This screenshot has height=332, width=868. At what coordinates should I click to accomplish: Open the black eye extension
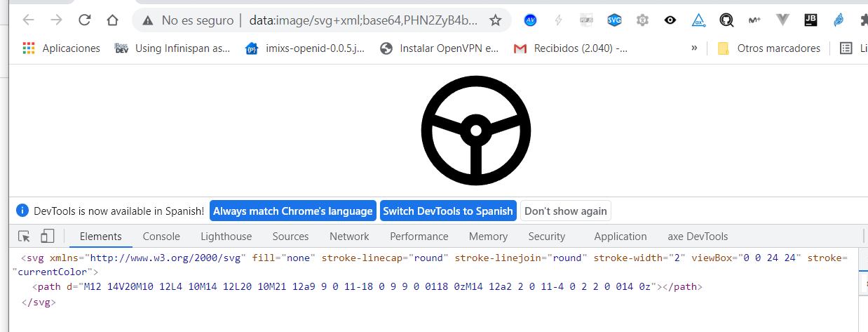pos(671,20)
